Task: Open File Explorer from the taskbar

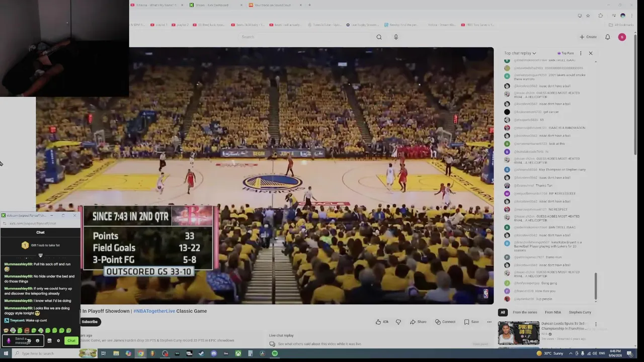Action: pos(116,353)
